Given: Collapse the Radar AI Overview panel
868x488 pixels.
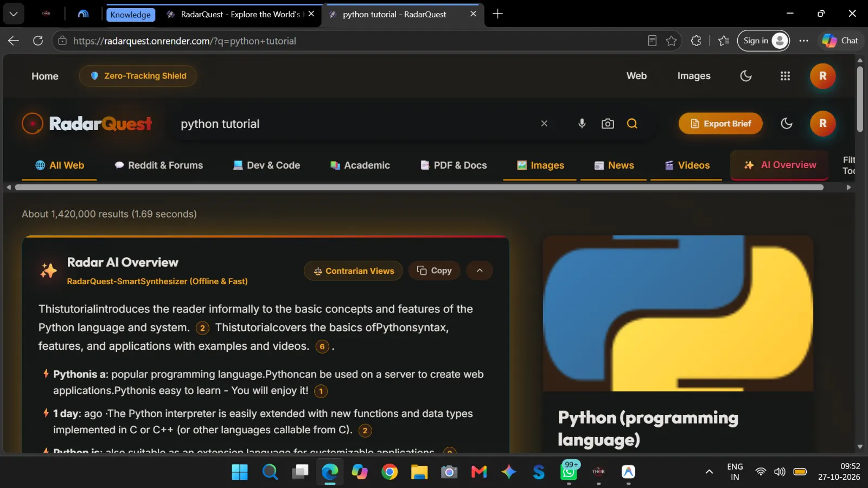Looking at the screenshot, I should click(x=480, y=271).
